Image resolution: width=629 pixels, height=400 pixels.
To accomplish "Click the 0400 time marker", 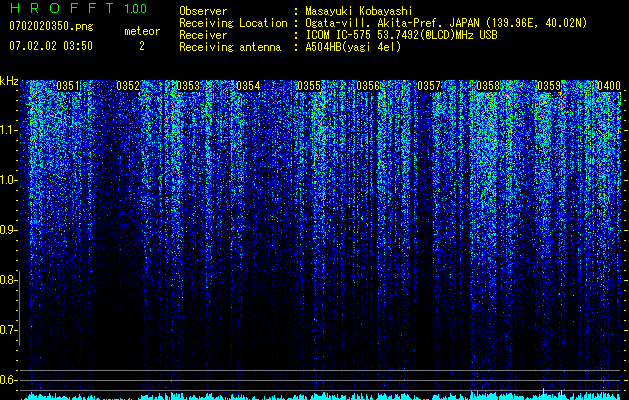I will pyautogui.click(x=609, y=86).
